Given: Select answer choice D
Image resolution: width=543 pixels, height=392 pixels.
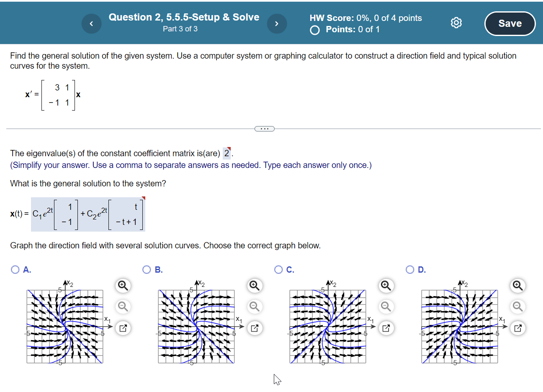Looking at the screenshot, I should 409,269.
